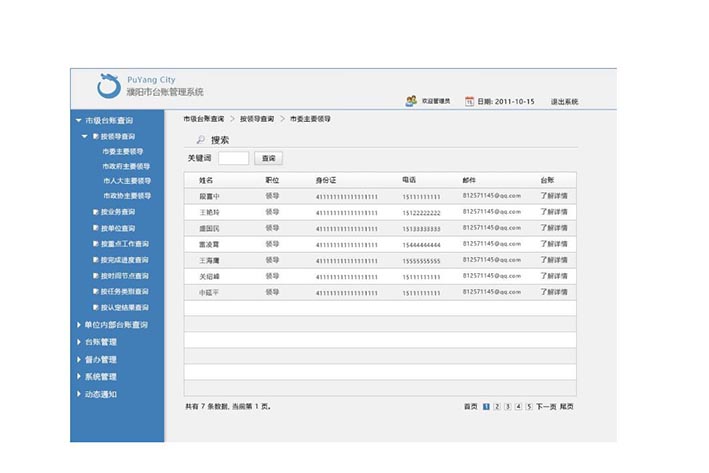Click the page icon beside 按单位查询

pos(96,228)
